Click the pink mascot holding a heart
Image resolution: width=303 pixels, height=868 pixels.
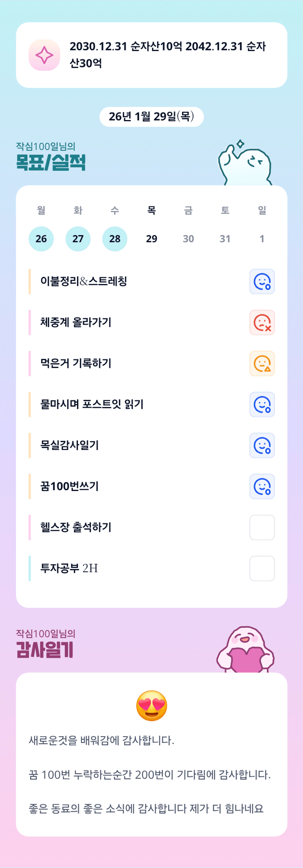coord(245,650)
